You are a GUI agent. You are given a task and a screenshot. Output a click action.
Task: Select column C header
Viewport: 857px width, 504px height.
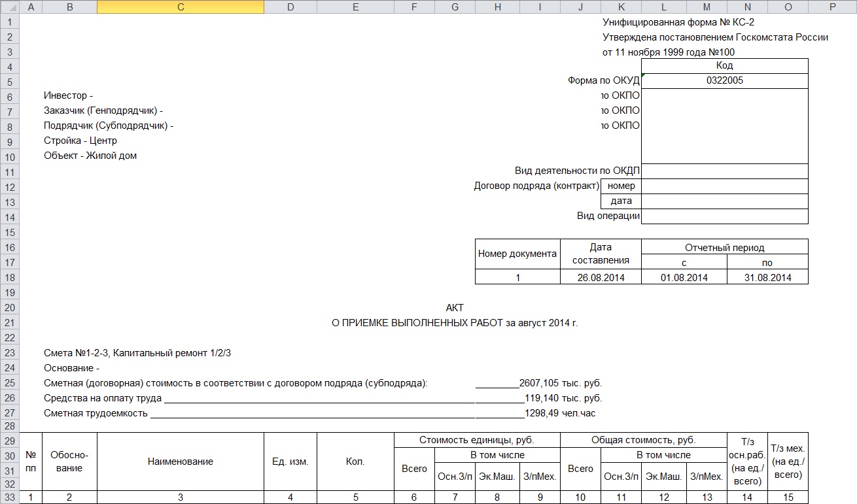[181, 7]
